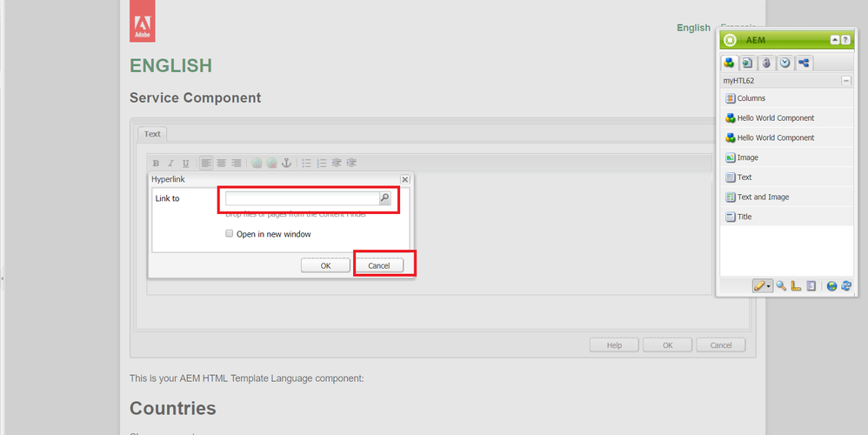The width and height of the screenshot is (868, 435).
Task: Switch to sidekick Page tab
Action: point(747,63)
